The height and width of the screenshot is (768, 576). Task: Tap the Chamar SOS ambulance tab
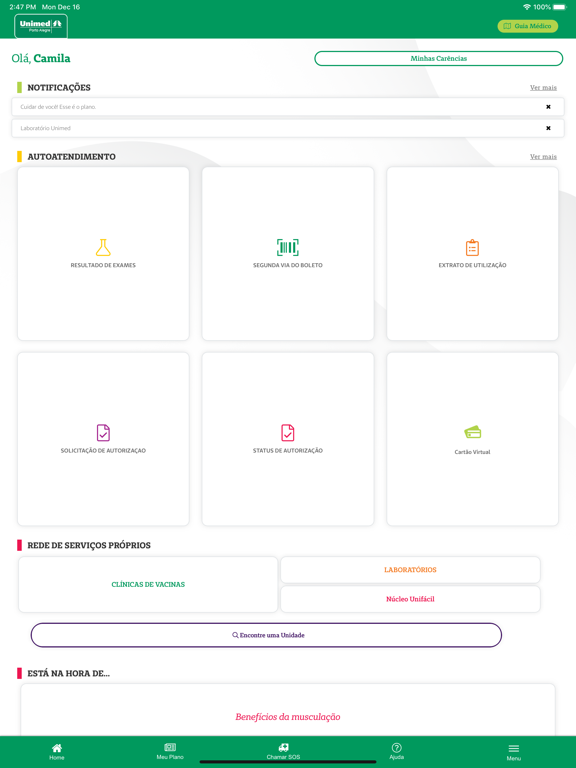point(283,751)
